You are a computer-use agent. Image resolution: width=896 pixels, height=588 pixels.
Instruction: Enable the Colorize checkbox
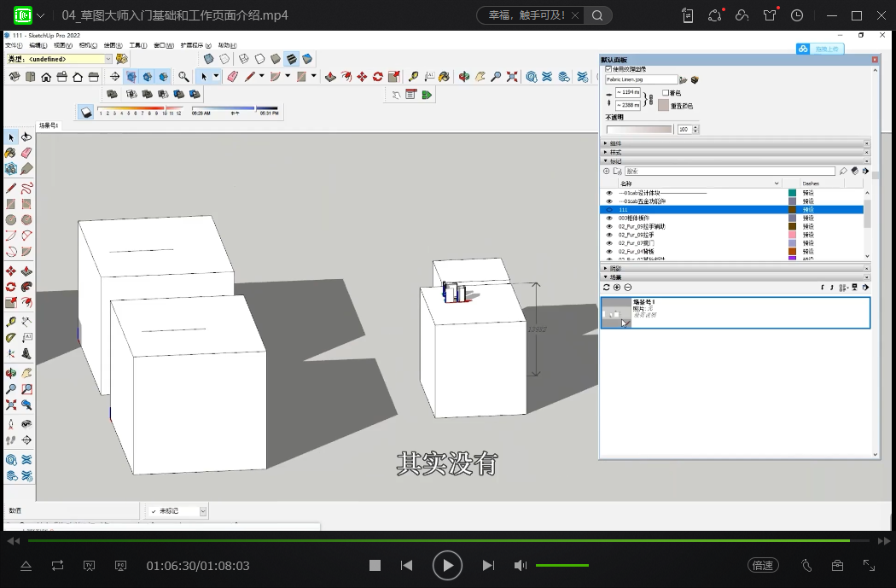coord(666,92)
